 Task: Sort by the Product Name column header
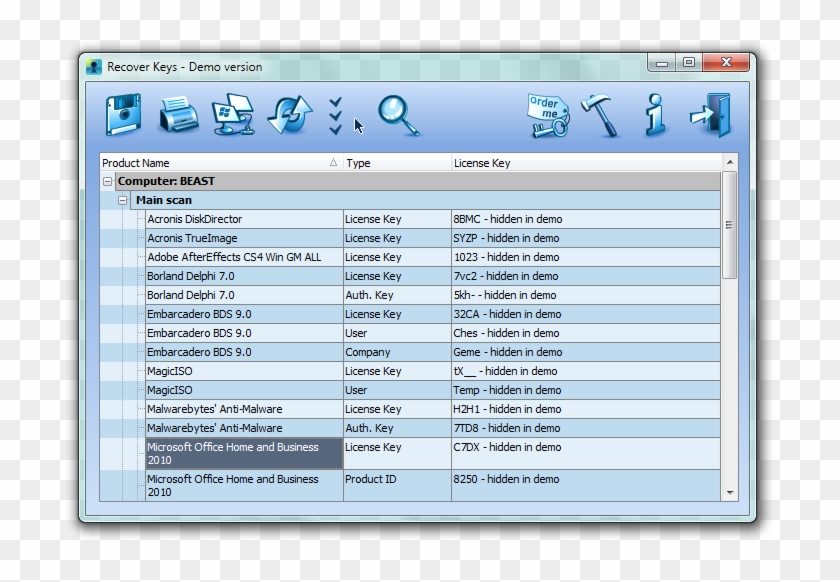(x=221, y=163)
